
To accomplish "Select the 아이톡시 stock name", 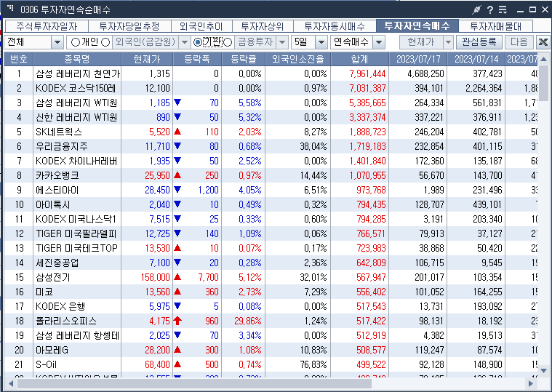I will point(53,204).
